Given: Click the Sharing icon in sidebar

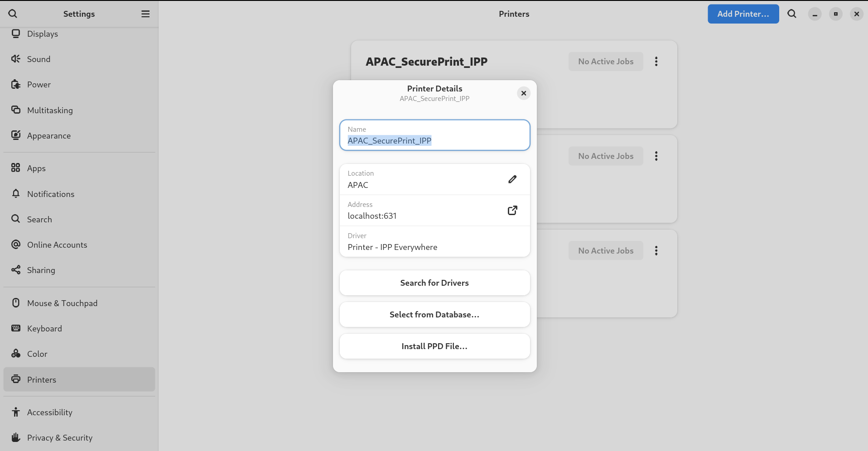Looking at the screenshot, I should click(x=16, y=270).
